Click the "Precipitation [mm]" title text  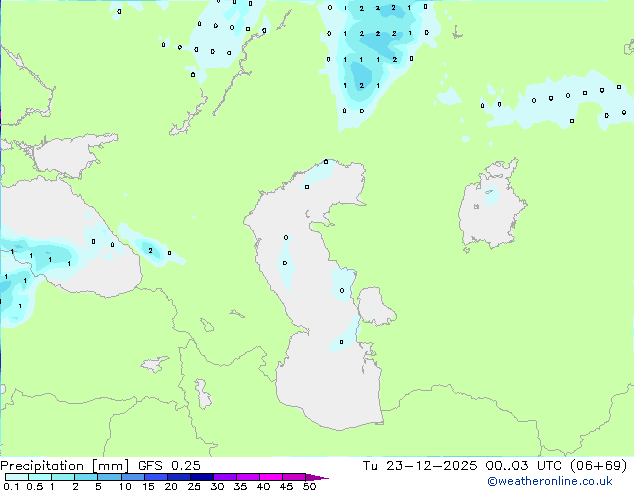click(x=65, y=466)
